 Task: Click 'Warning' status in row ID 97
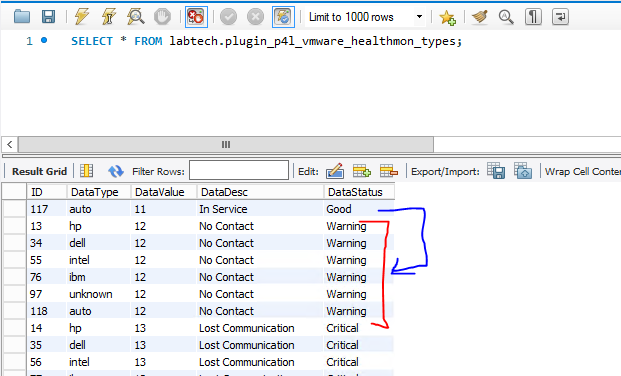[359, 294]
